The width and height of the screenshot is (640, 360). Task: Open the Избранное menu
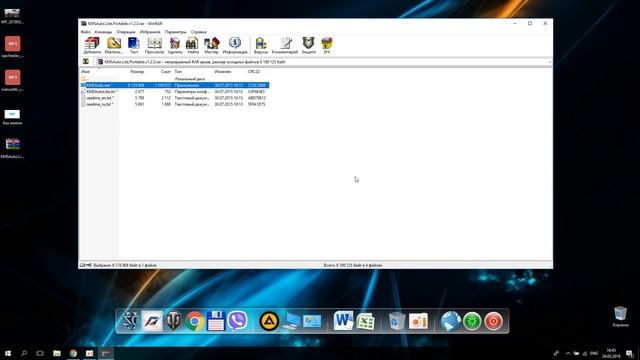pyautogui.click(x=150, y=32)
